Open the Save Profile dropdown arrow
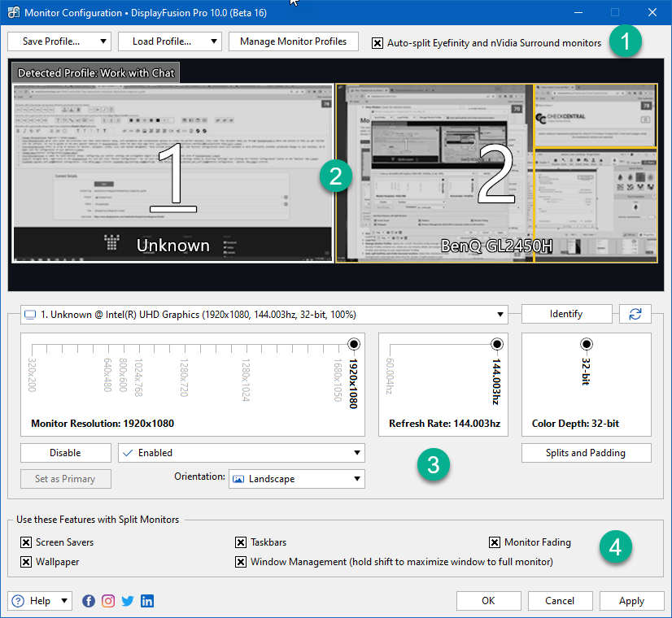This screenshot has width=672, height=618. [103, 41]
